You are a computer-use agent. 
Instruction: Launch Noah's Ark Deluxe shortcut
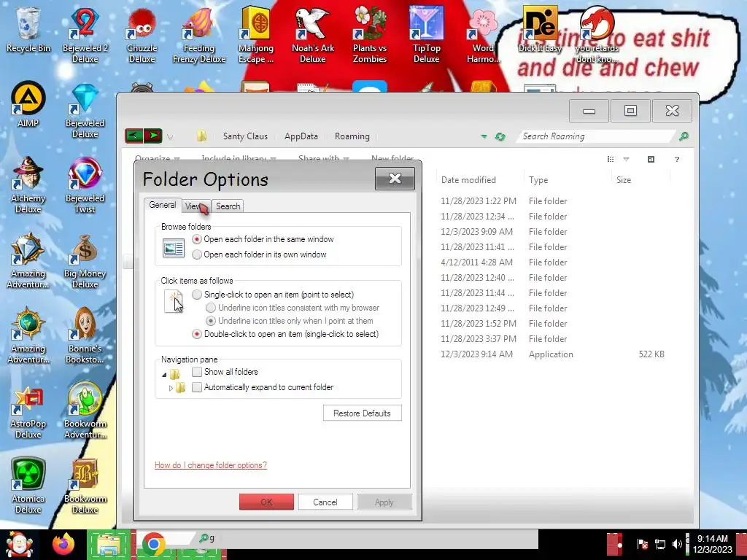pyautogui.click(x=313, y=34)
